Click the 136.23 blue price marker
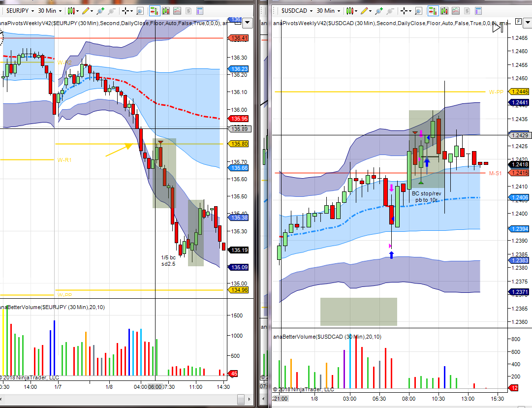532x408 pixels. (238, 69)
